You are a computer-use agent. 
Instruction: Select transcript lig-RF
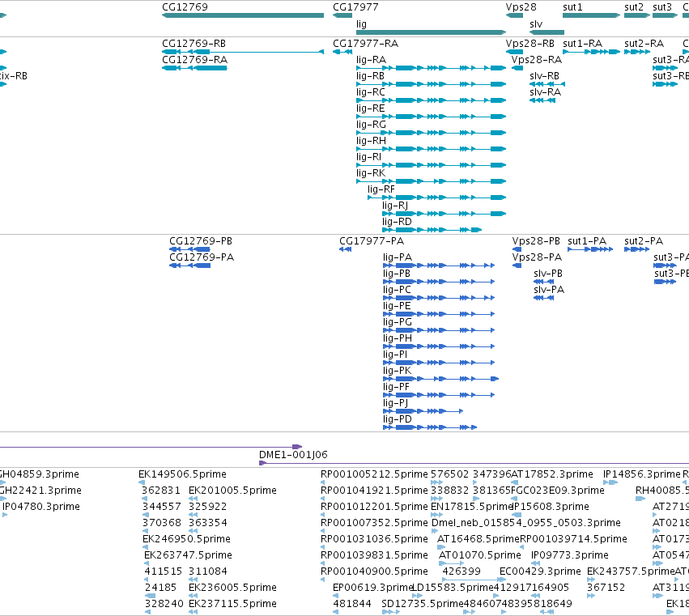pos(436,198)
